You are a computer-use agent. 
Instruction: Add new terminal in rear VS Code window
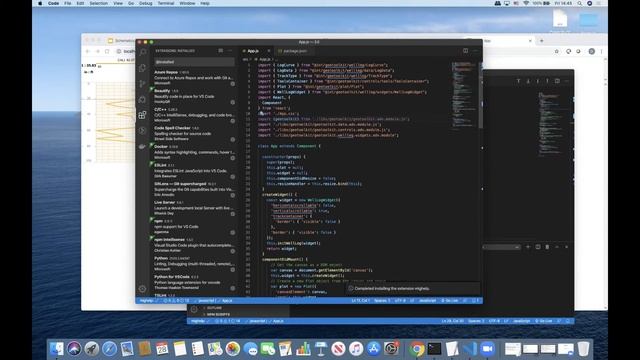pos(528,247)
